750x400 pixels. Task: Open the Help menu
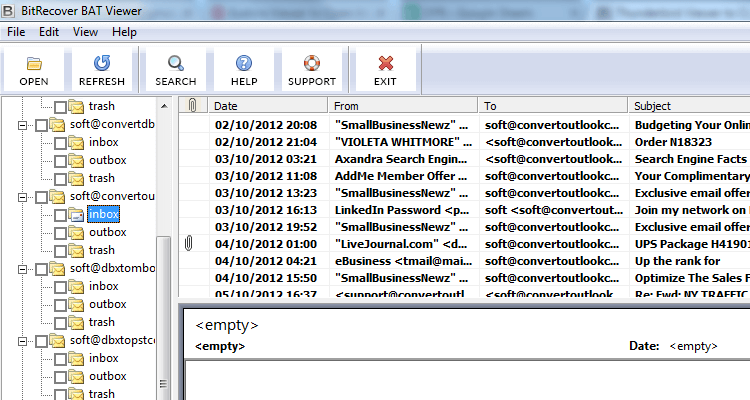(x=124, y=32)
